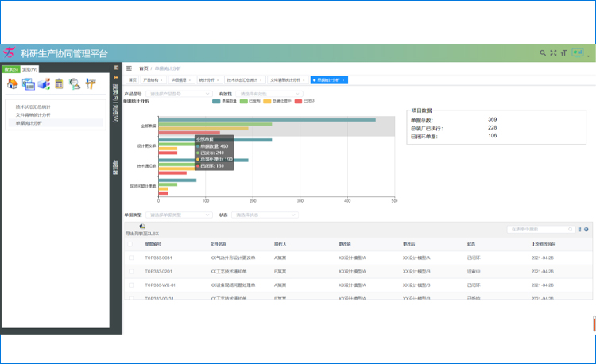This screenshot has height=364, width=596.
Task: Click the blue help icon above table
Action: click(586, 229)
